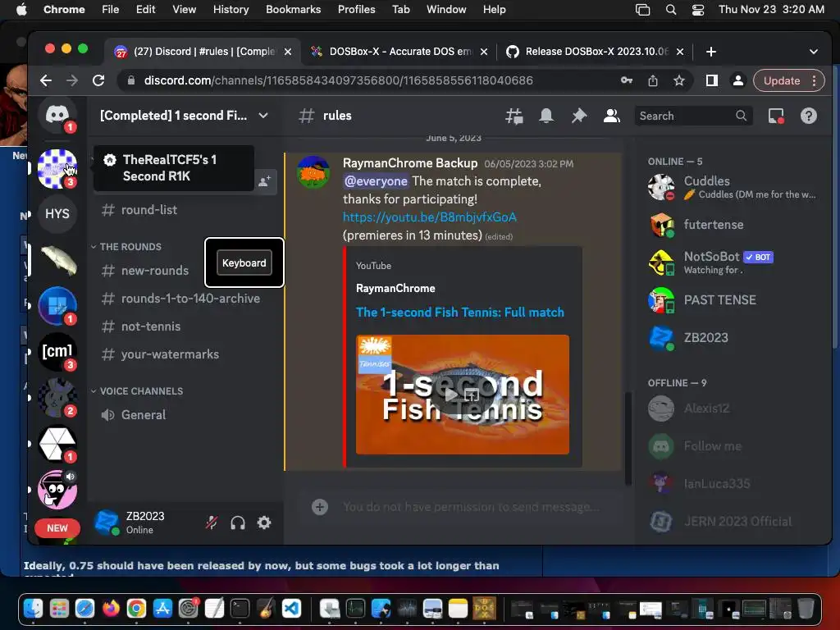840x630 pixels.
Task: Open Spotlight search in menu bar
Action: pos(671,9)
